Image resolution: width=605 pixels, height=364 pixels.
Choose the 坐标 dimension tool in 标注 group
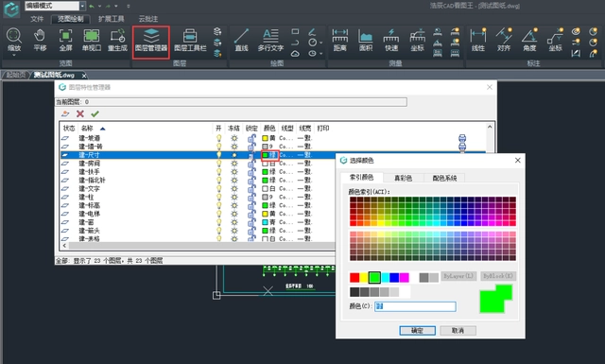tap(555, 40)
